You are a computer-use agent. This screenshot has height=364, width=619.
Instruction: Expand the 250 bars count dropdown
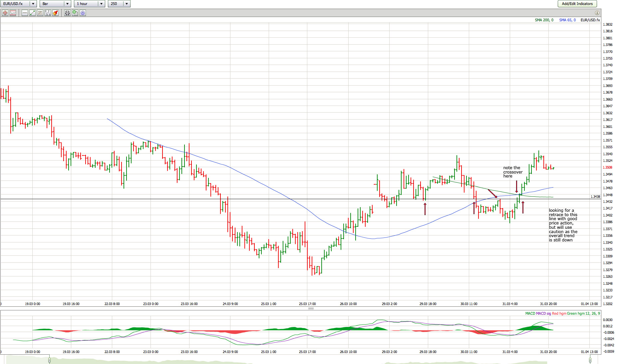[x=127, y=4]
